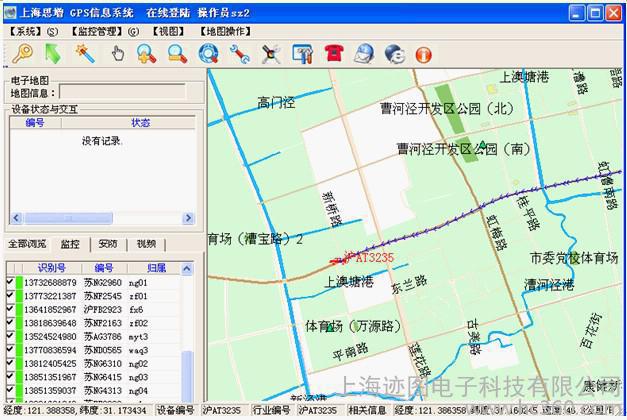Click the 设备编号 status bar label
This screenshot has width=627, height=420.
coord(175,410)
